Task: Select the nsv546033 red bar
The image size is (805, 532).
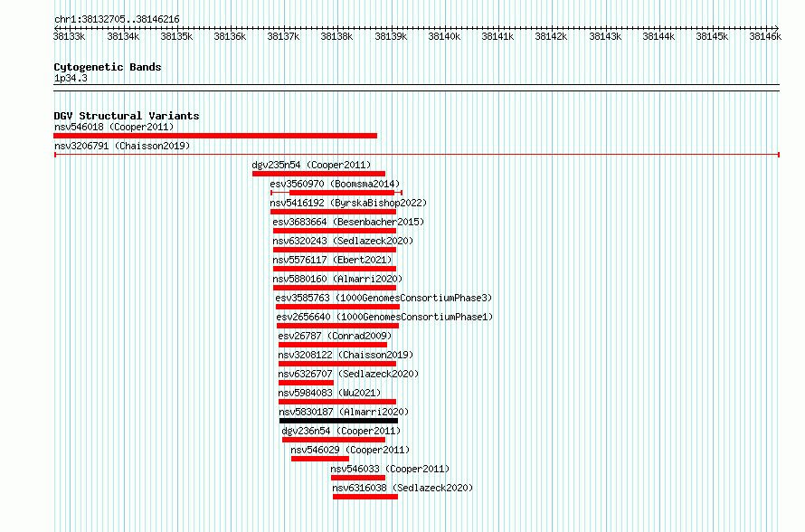Action: pos(358,478)
